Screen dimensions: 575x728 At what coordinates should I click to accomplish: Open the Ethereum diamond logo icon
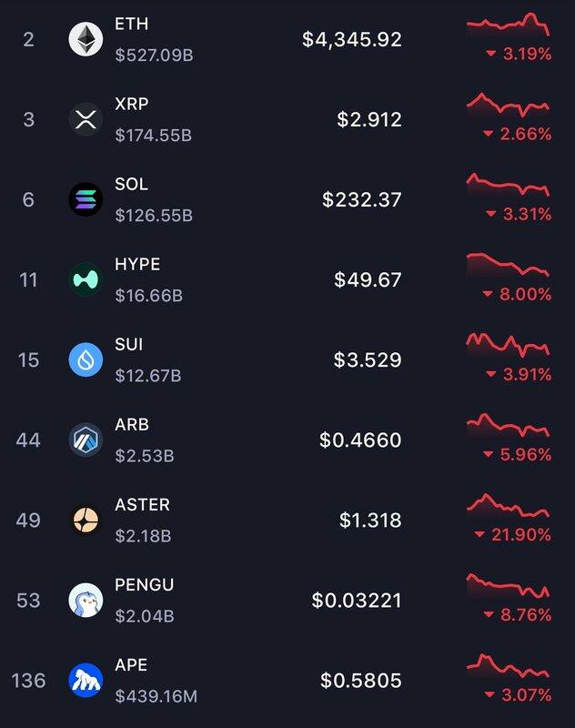coord(86,39)
